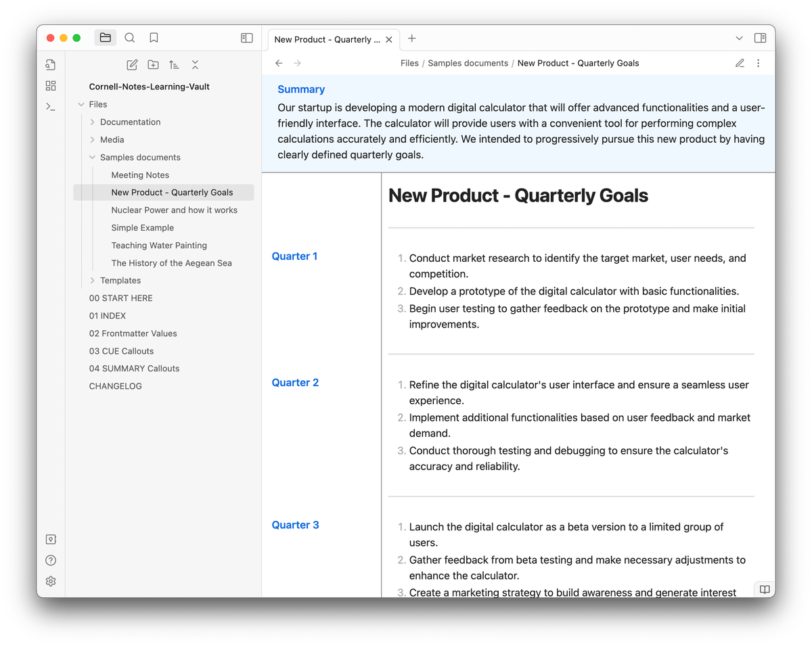Toggle the right sidebar

(760, 39)
